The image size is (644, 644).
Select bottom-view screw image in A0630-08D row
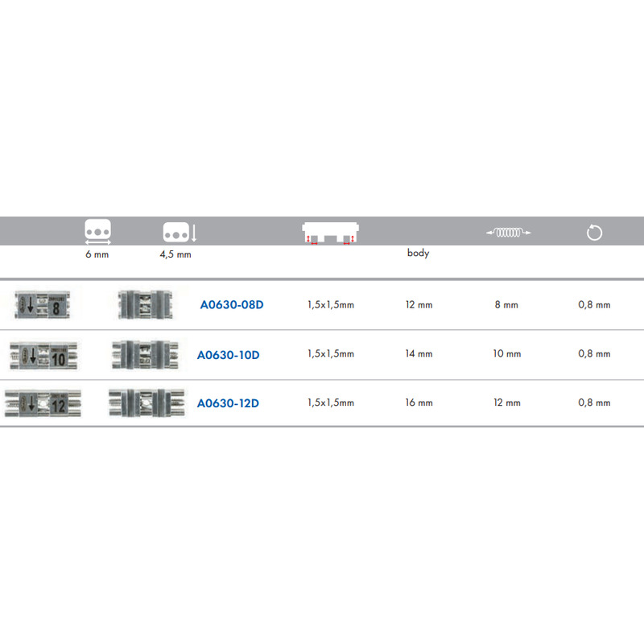tap(146, 305)
